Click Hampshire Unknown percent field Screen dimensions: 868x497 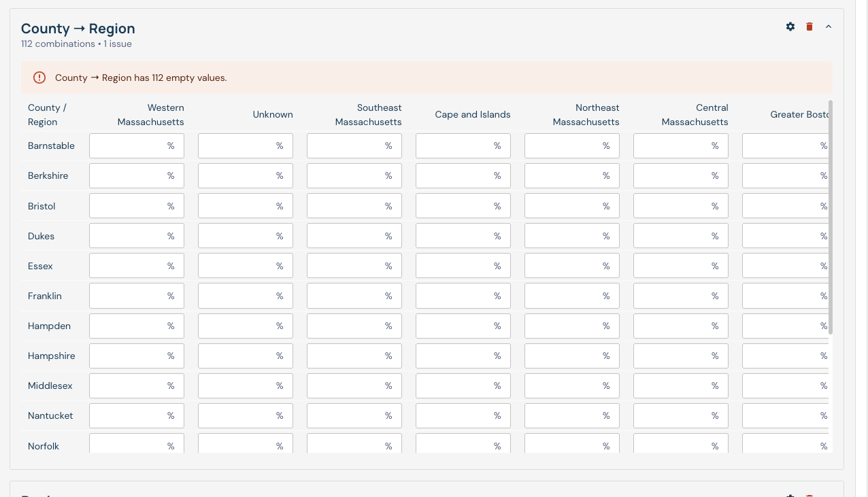[x=246, y=356]
